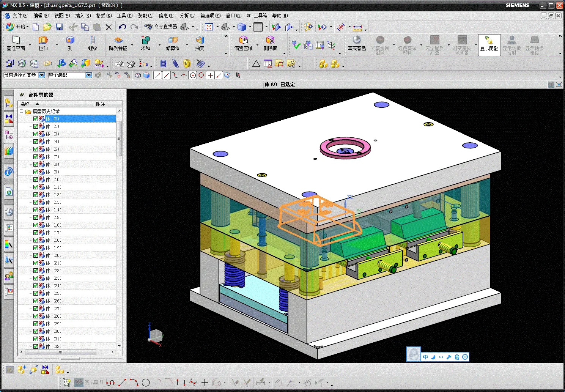
Task: Open the 编辑(E) menu
Action: pyautogui.click(x=41, y=16)
